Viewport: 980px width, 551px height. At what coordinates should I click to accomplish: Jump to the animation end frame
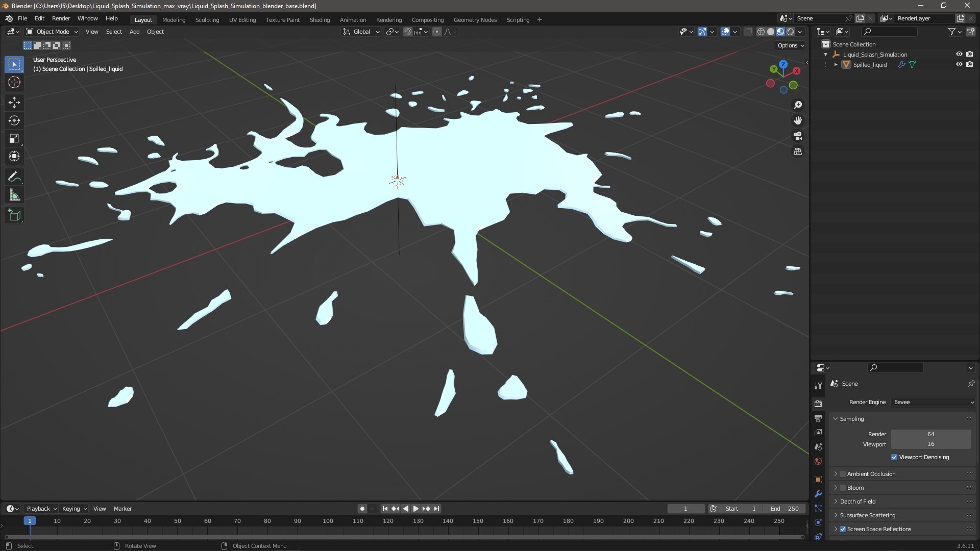pos(436,509)
